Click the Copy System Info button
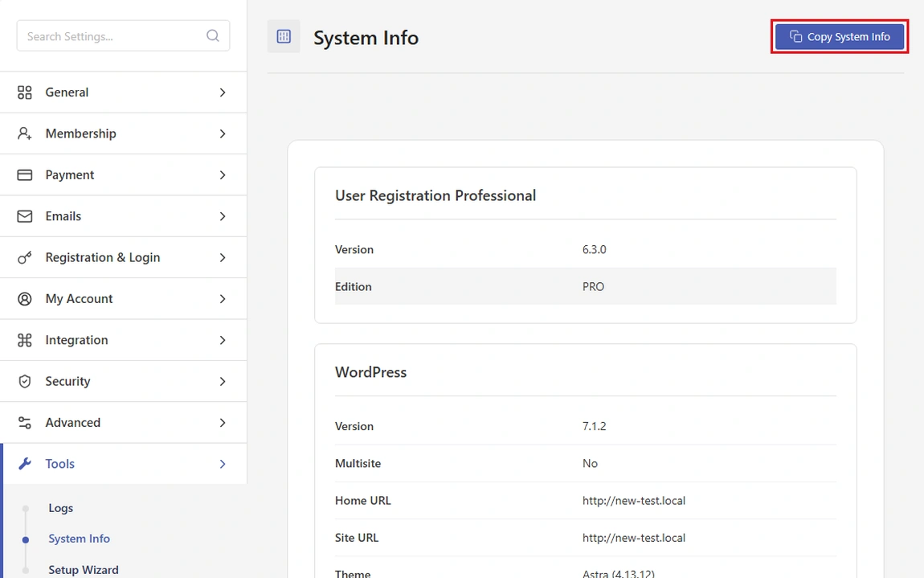Image resolution: width=924 pixels, height=578 pixels. pyautogui.click(x=839, y=36)
